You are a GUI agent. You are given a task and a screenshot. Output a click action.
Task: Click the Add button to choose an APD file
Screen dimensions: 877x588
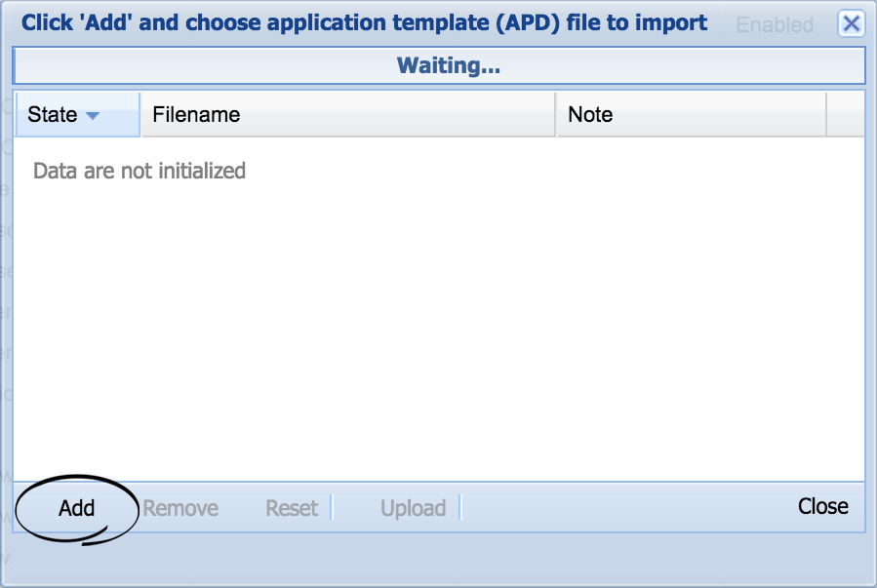(77, 508)
